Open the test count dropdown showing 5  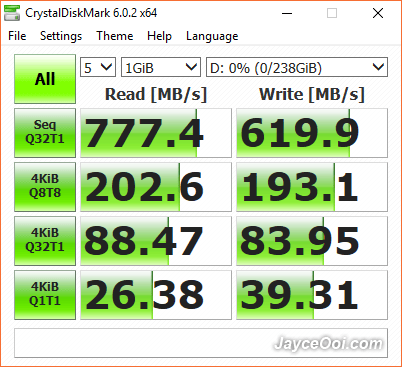(98, 67)
